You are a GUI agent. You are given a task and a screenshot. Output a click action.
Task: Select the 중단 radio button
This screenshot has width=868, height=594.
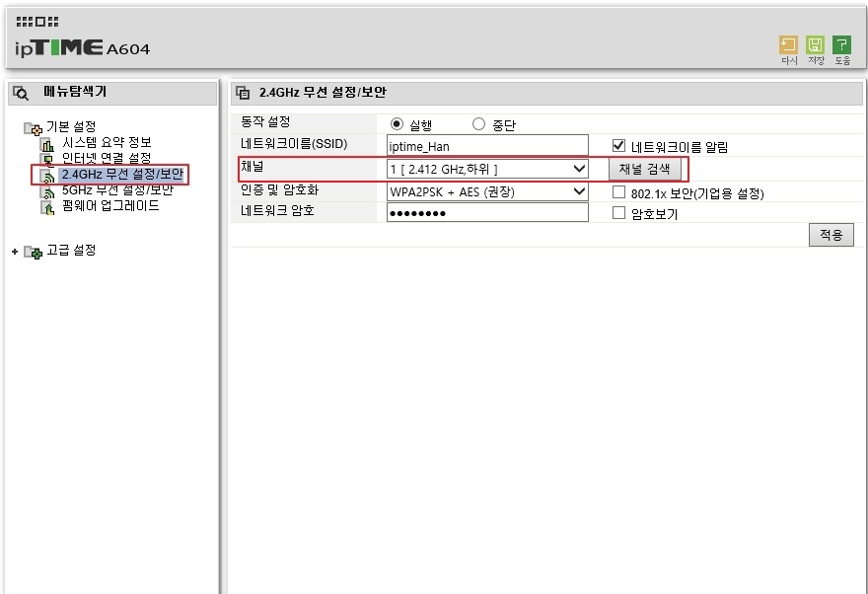click(478, 124)
